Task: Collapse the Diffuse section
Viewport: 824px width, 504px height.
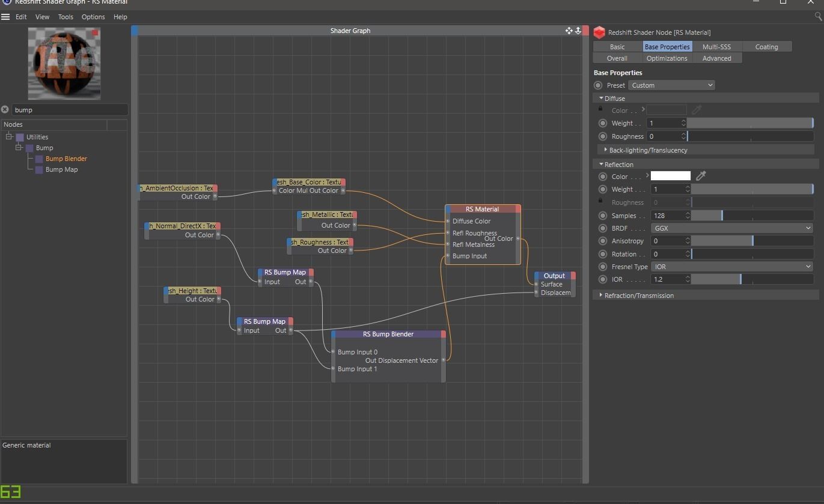Action: [601, 98]
